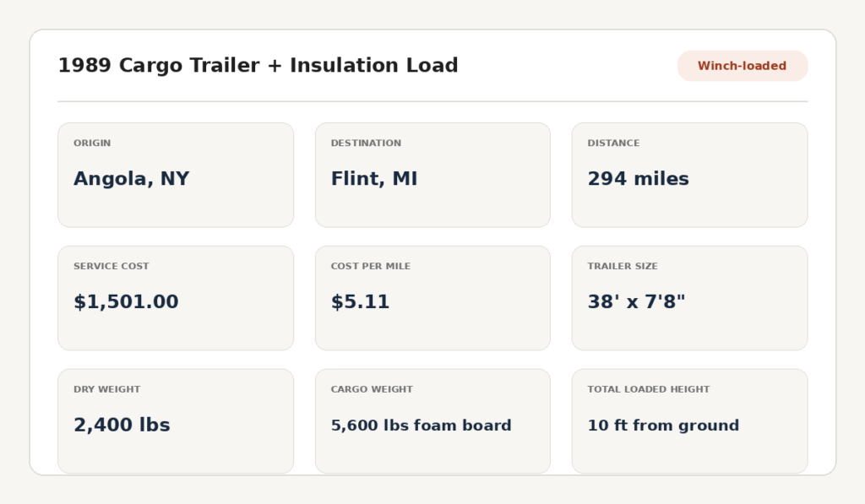Click the 5,600 lbs foam board text

(421, 425)
